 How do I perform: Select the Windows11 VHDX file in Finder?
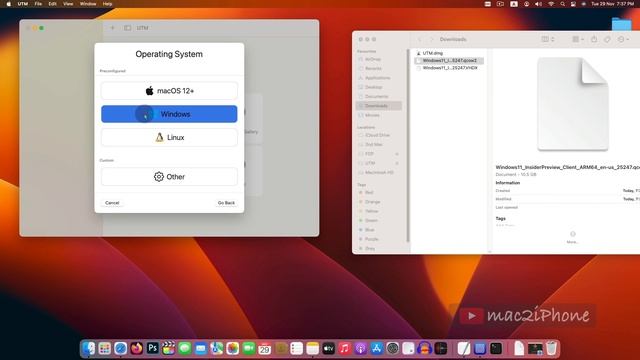449,68
